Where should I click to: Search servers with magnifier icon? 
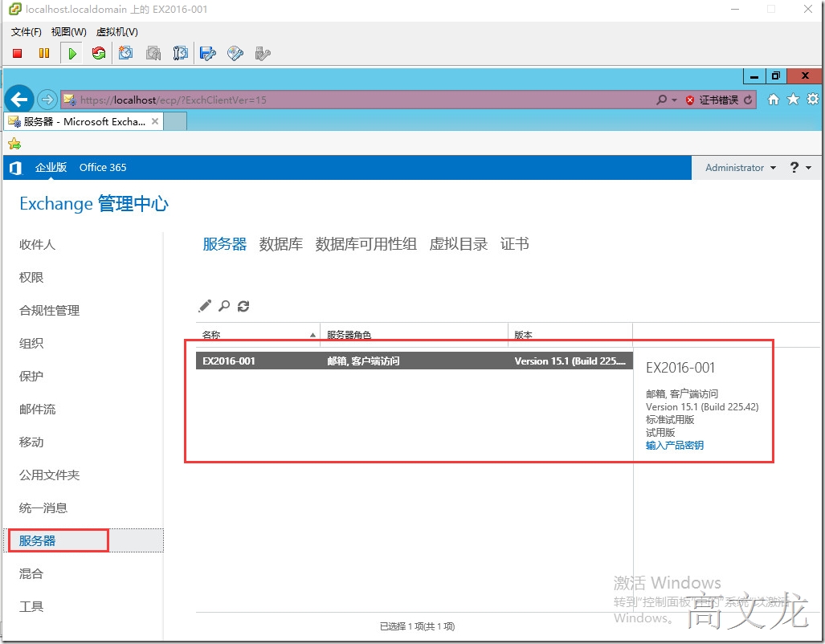tap(224, 306)
